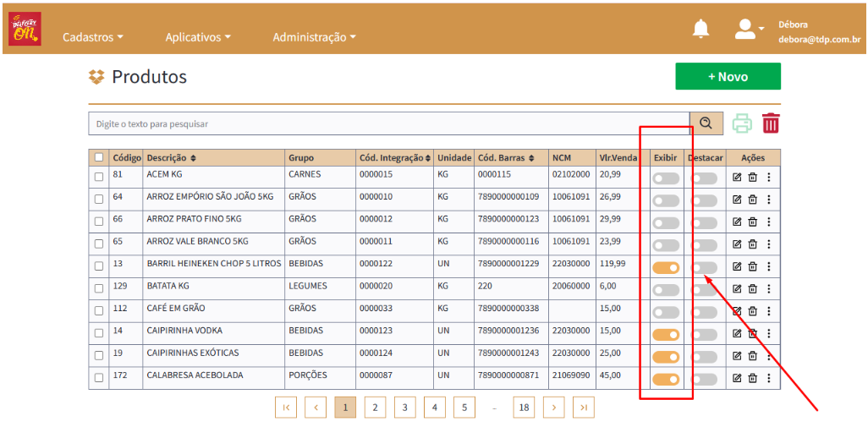Disable Exibir toggle for CAIPIRINHA VODKA
This screenshot has height=438, width=868.
tap(666, 334)
